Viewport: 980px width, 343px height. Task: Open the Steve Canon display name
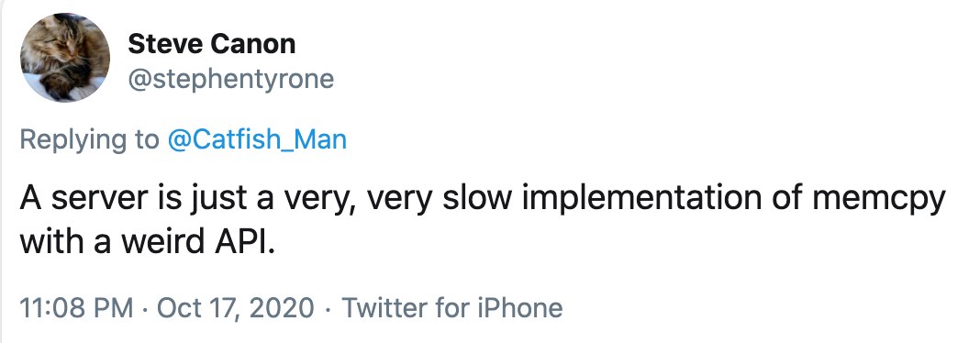coord(211,44)
